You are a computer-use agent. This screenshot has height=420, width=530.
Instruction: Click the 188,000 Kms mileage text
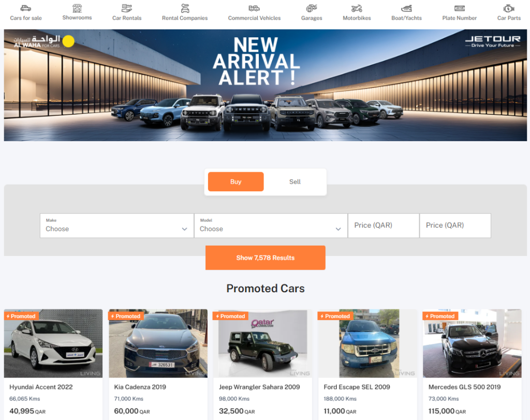coord(340,399)
